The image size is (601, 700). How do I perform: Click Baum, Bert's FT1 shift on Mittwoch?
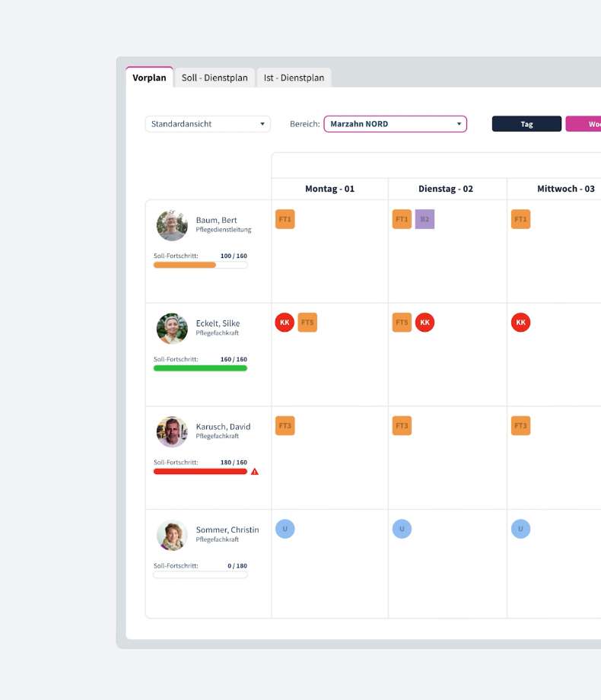click(520, 219)
